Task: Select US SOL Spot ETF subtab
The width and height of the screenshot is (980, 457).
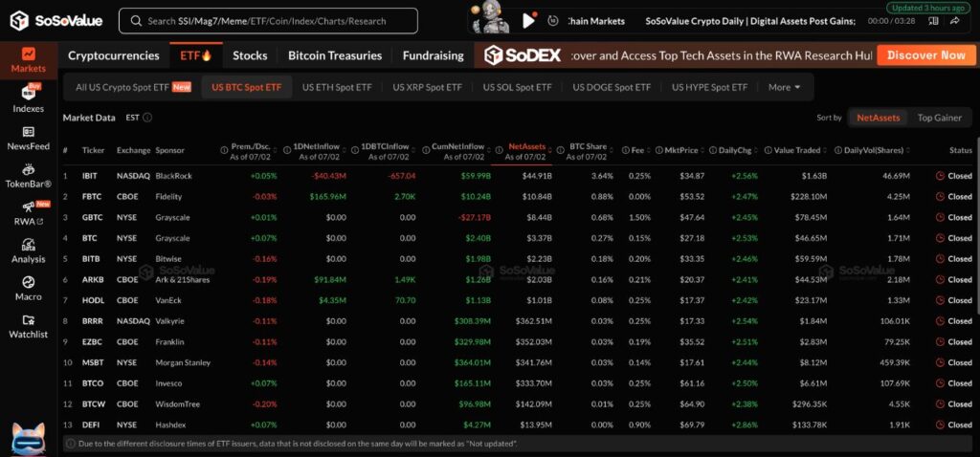Action: [518, 87]
